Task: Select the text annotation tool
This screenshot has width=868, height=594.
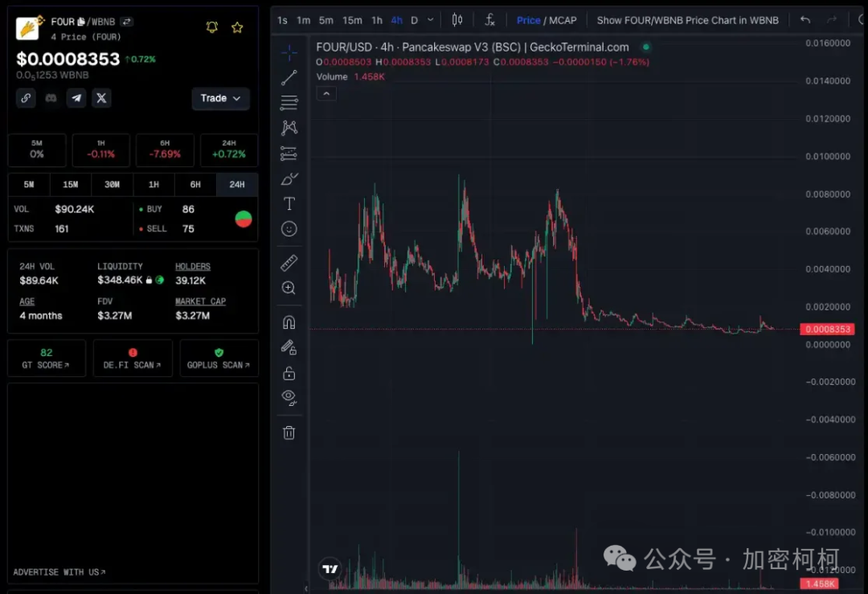Action: pos(289,203)
